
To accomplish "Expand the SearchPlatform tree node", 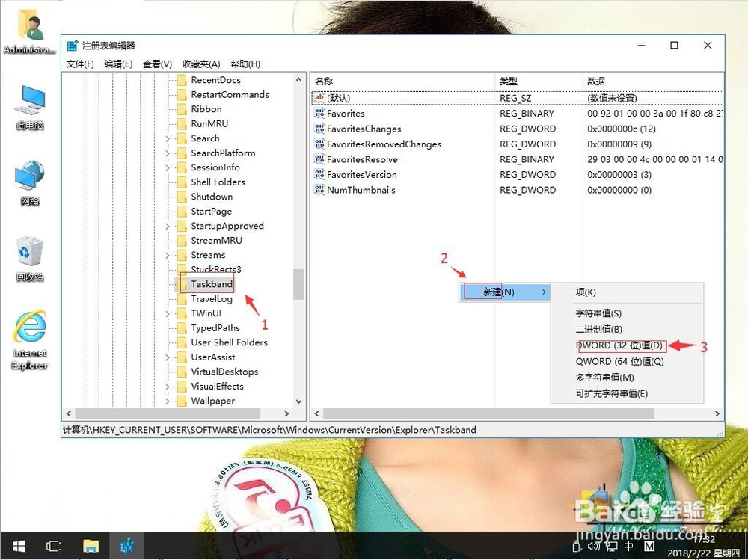I will pyautogui.click(x=168, y=153).
